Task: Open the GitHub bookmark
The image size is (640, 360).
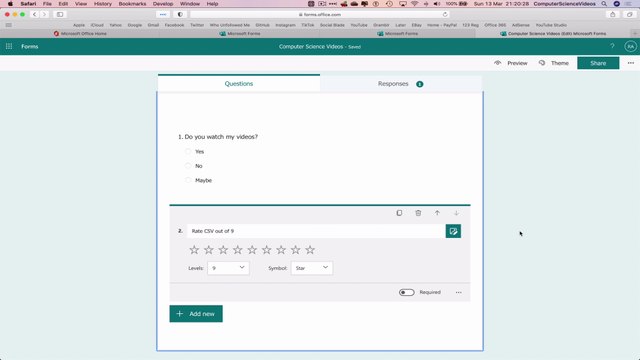Action: pyautogui.click(x=262, y=25)
